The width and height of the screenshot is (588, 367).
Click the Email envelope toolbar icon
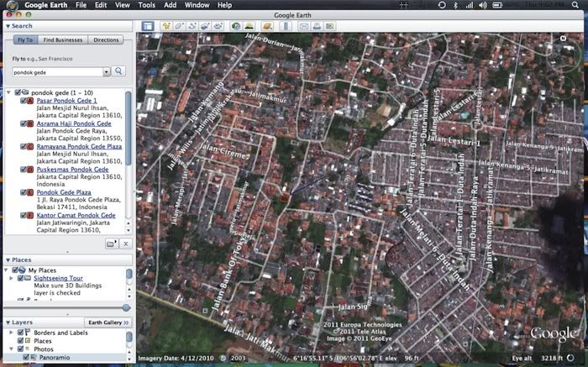point(304,26)
